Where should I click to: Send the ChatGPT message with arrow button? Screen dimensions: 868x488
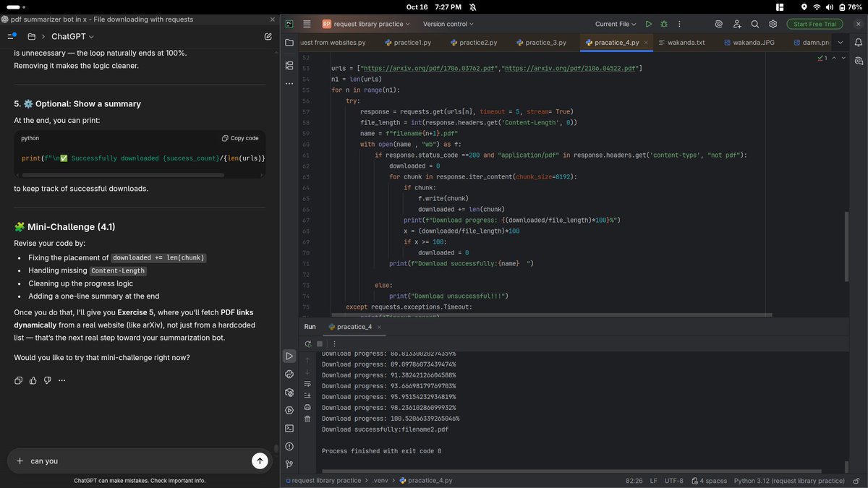(x=260, y=461)
